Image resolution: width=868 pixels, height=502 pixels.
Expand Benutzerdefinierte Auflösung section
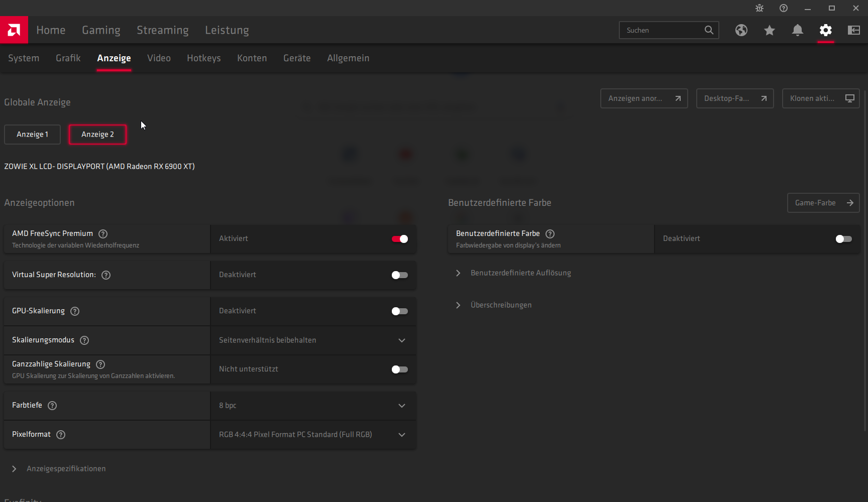pyautogui.click(x=514, y=273)
